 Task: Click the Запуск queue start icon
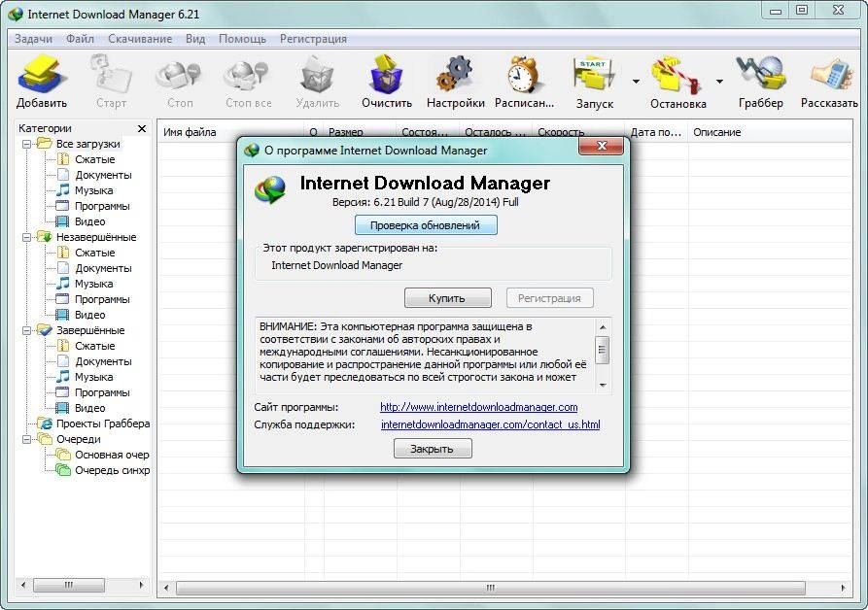[594, 74]
